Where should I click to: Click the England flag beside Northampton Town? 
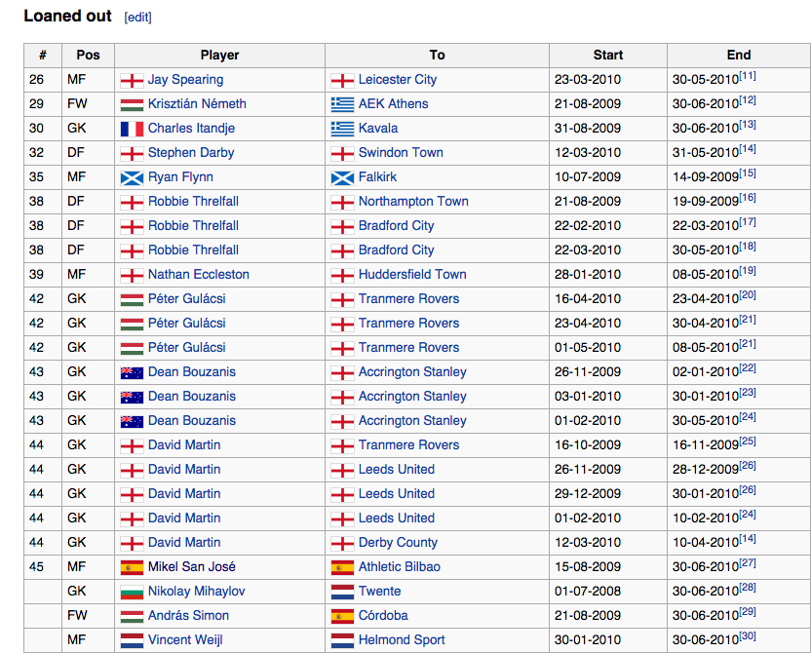(342, 203)
